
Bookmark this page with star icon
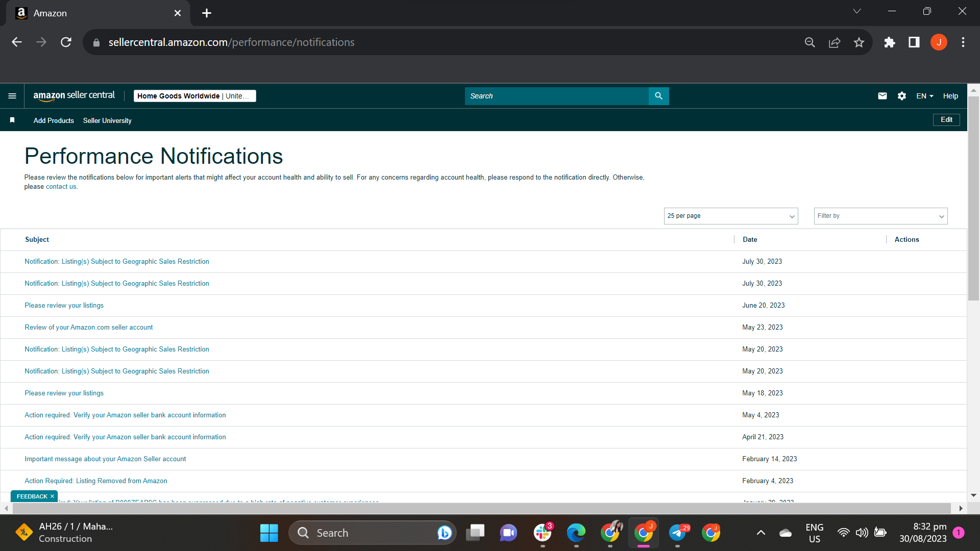(859, 42)
